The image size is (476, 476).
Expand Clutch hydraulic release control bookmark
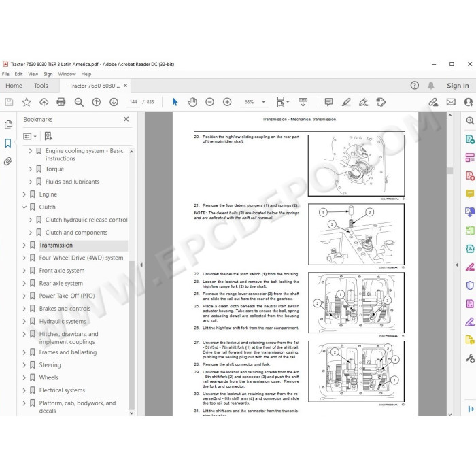(31, 220)
